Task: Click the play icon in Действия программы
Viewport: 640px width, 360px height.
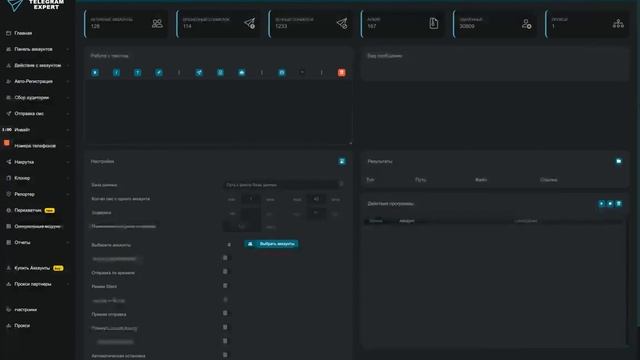Action: tap(601, 204)
